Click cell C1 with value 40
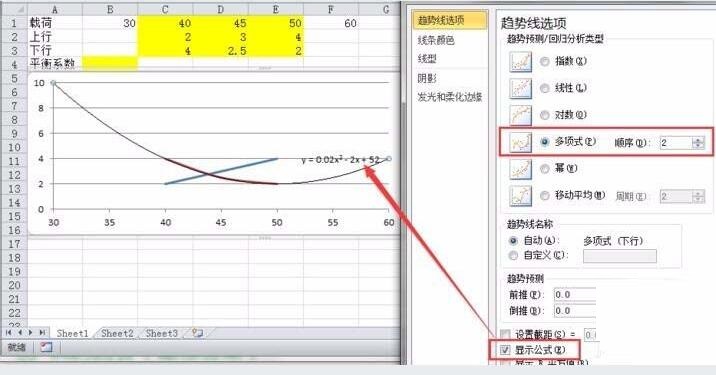The width and height of the screenshot is (716, 375). pyautogui.click(x=165, y=23)
